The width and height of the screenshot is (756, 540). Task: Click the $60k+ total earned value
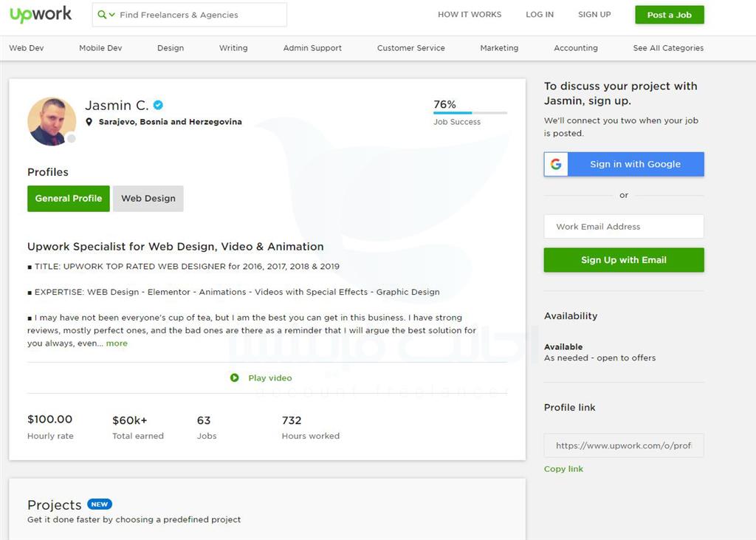[x=130, y=420]
